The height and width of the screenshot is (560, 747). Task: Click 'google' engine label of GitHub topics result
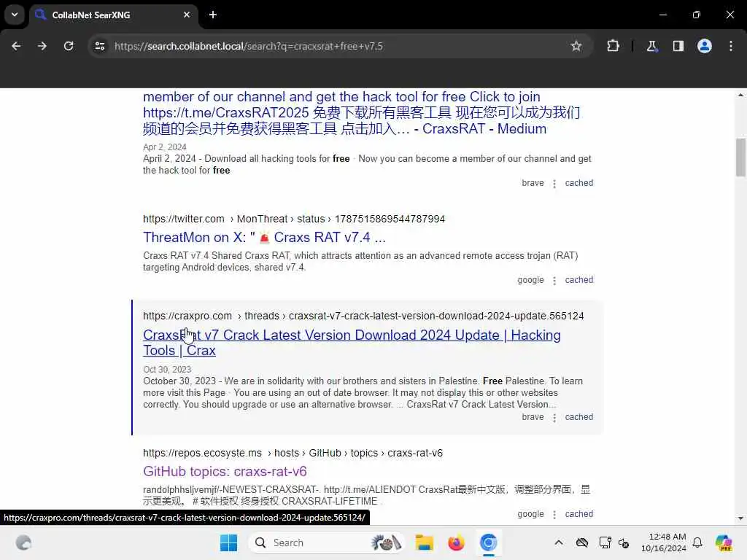[531, 514]
